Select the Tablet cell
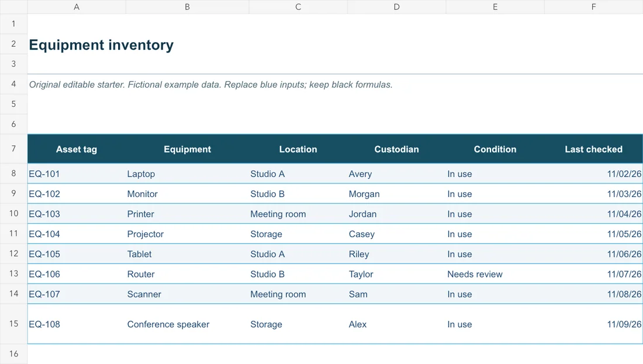The image size is (643, 364). [188, 254]
